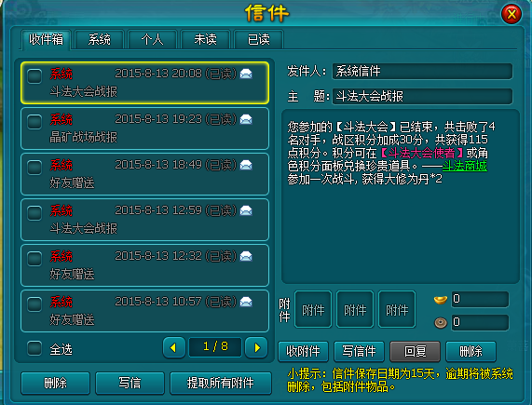532x405 pixels.
Task: Click 提取所有附件 button
Action: 221,383
